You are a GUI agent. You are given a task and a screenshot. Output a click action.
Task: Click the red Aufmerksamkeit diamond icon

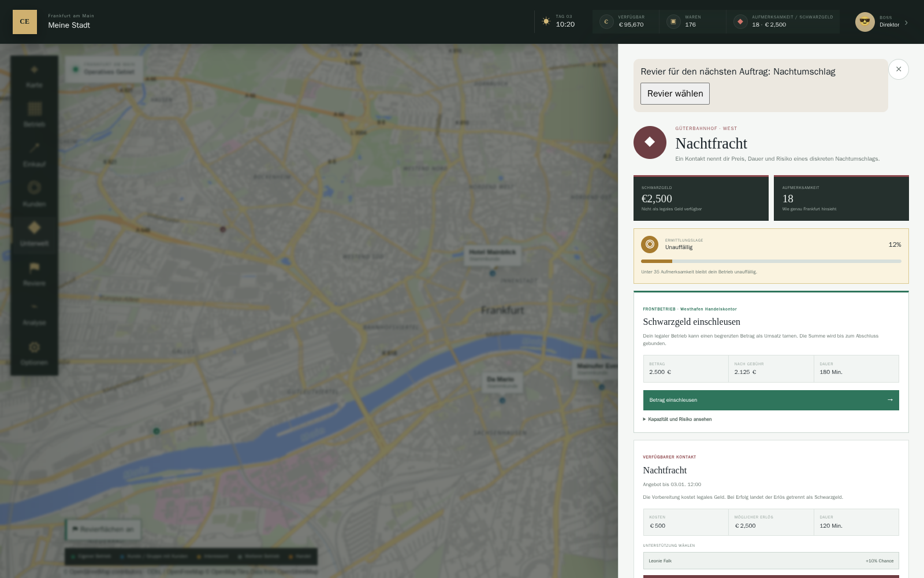tap(740, 22)
